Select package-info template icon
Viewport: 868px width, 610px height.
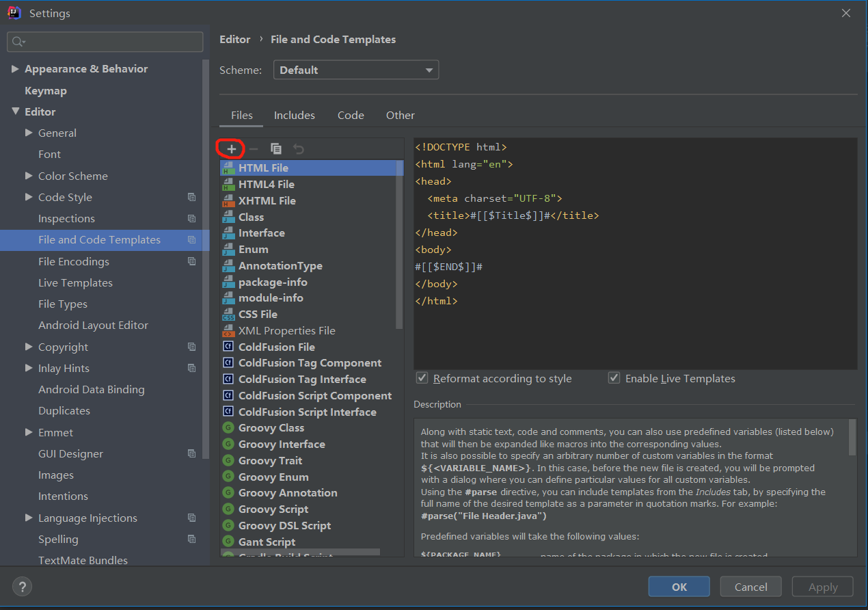(x=228, y=282)
